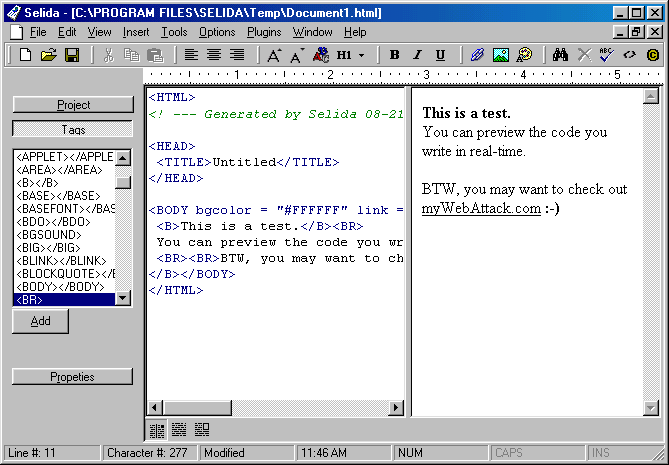Image resolution: width=669 pixels, height=465 pixels.
Task: Select the second view layout icon
Action: coord(179,430)
